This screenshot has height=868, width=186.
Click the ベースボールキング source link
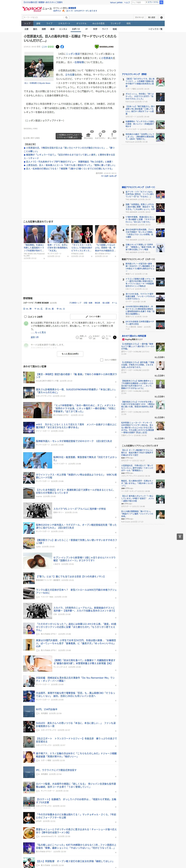(x=109, y=176)
